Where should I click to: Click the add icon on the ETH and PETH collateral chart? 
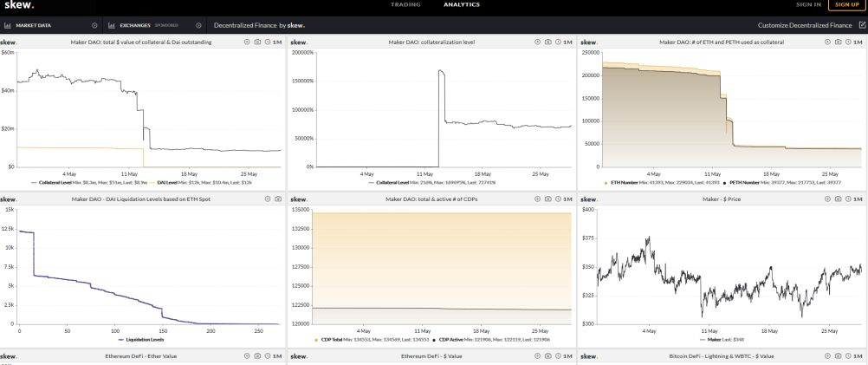coord(827,42)
